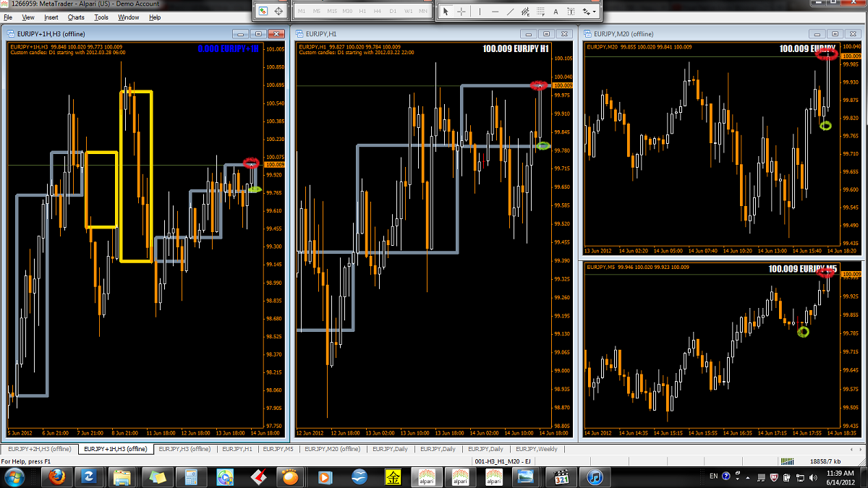Open the Tools menu
The height and width of the screenshot is (488, 868).
[x=101, y=17]
